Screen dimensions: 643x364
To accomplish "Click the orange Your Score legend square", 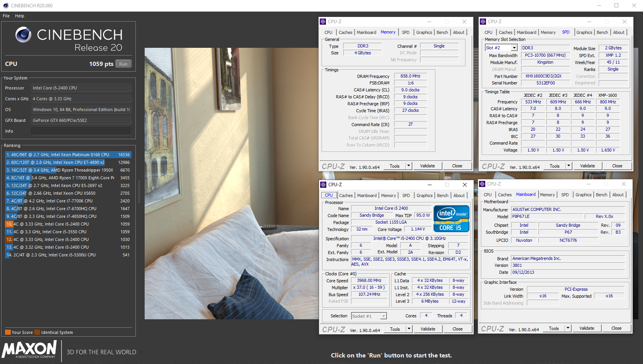I will 8,332.
